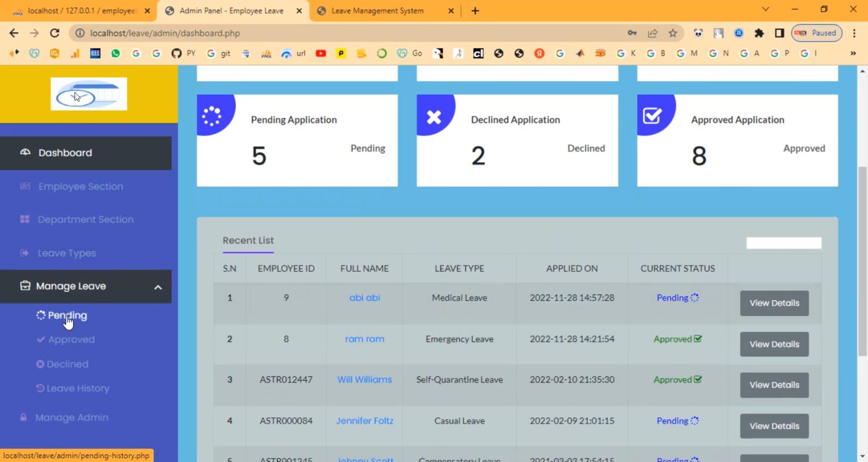Collapse the Manage Leave menu chevron
Viewport: 868px width, 462px height.
click(x=157, y=287)
